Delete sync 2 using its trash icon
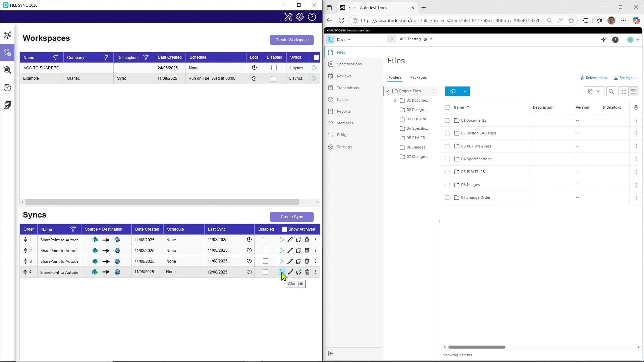644x362 pixels. [307, 251]
